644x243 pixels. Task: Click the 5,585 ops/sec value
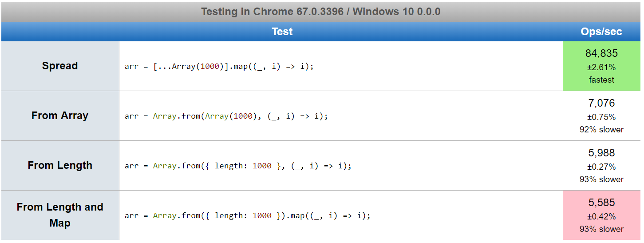(x=601, y=203)
